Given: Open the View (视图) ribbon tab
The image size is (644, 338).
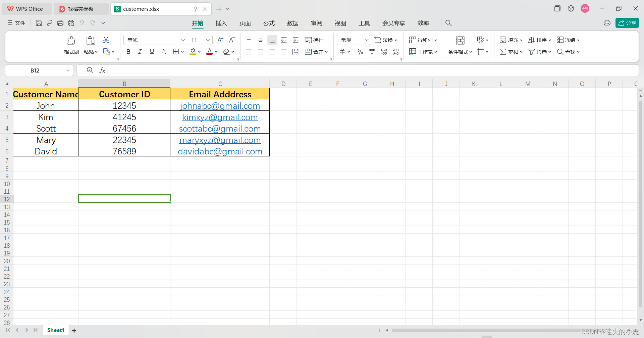Looking at the screenshot, I should [x=340, y=23].
